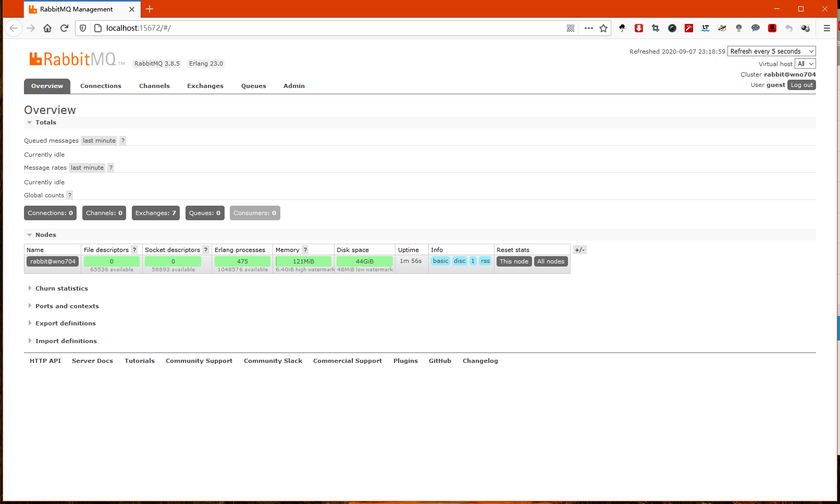
Task: Open the Refresh every 5 seconds dropdown
Action: coord(771,51)
